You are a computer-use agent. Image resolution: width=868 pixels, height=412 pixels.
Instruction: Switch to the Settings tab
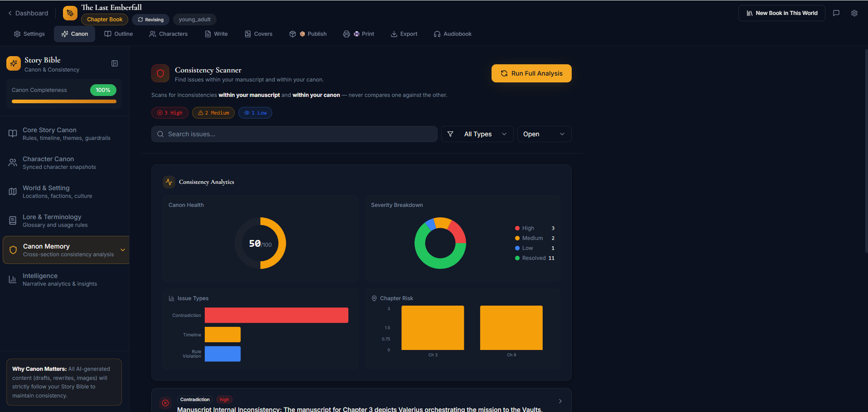29,34
